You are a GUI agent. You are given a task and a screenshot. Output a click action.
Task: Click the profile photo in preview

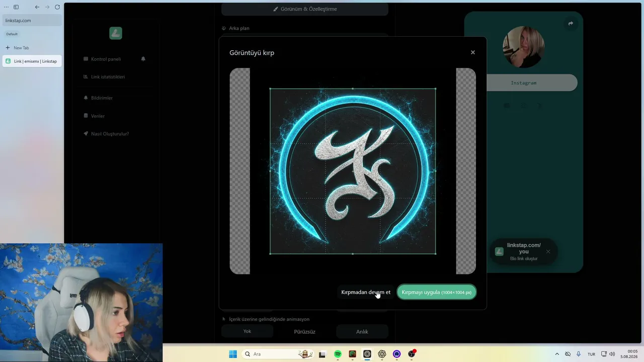524,47
